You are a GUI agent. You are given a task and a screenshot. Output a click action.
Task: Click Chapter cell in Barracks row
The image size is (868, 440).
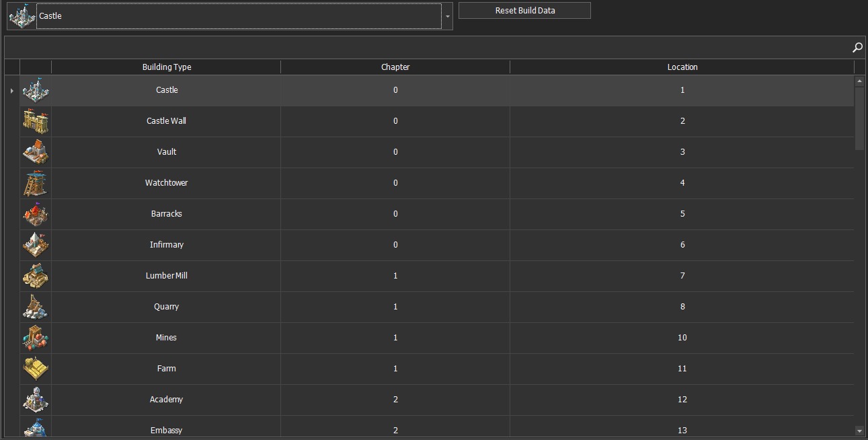point(395,214)
